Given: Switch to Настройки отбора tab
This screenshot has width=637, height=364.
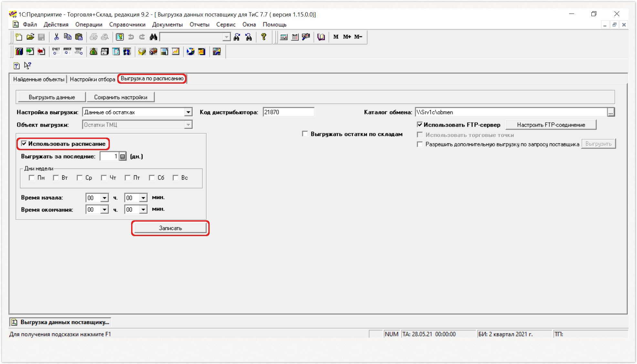Looking at the screenshot, I should click(x=92, y=79).
